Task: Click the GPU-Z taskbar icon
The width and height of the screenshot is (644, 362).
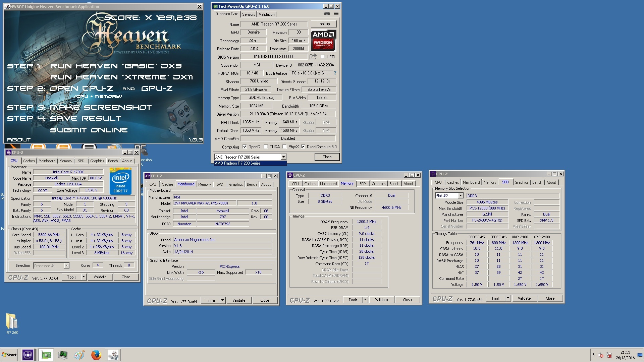Action: pyautogui.click(x=46, y=355)
